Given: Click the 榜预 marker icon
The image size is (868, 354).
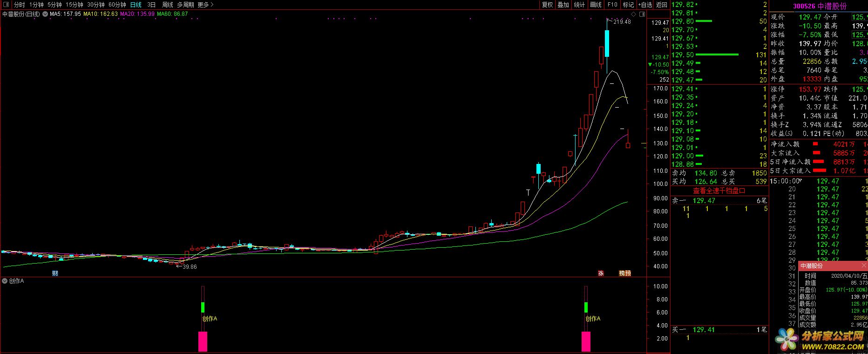Looking at the screenshot, I should pos(625,273).
